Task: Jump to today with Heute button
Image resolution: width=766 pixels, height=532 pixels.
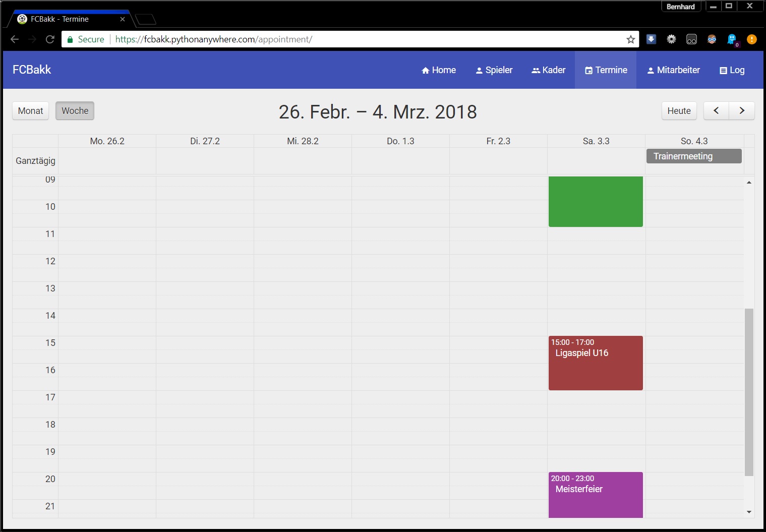Action: tap(679, 111)
